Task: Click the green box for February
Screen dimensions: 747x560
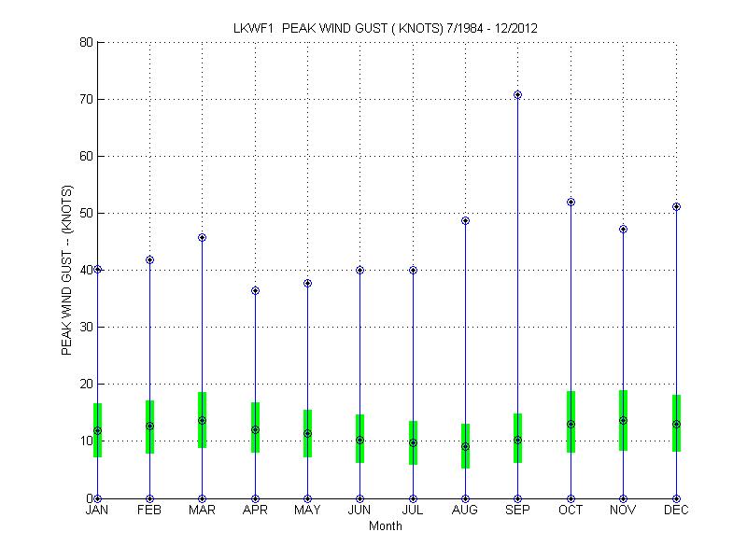Action: point(149,427)
